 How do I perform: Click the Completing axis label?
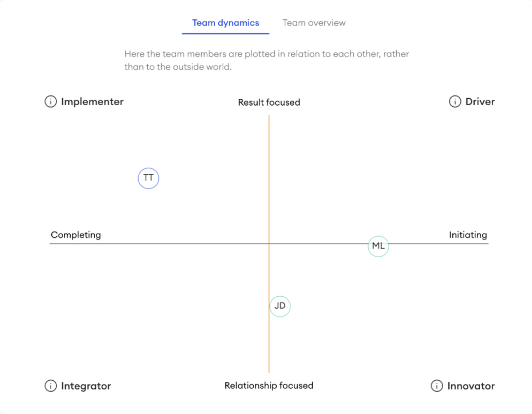click(x=76, y=235)
